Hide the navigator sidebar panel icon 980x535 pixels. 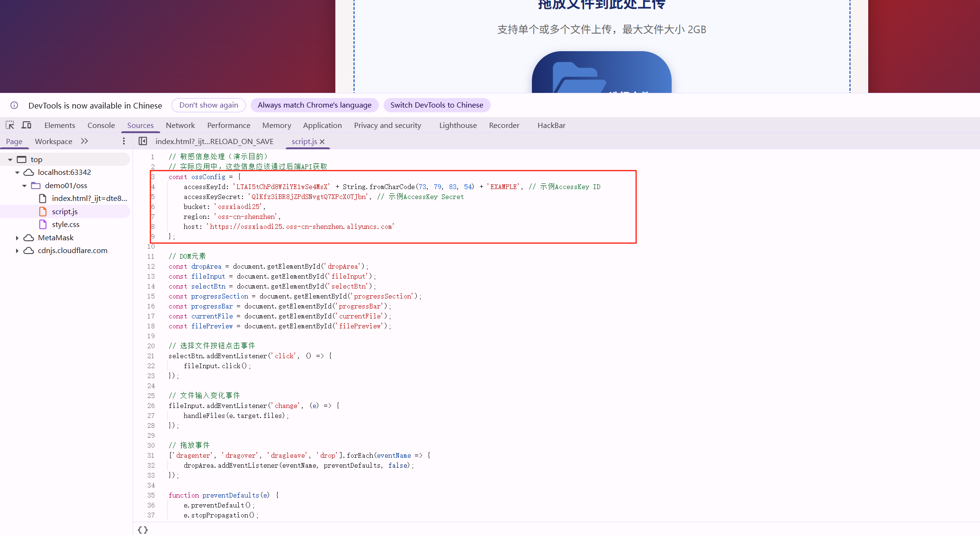pyautogui.click(x=143, y=141)
